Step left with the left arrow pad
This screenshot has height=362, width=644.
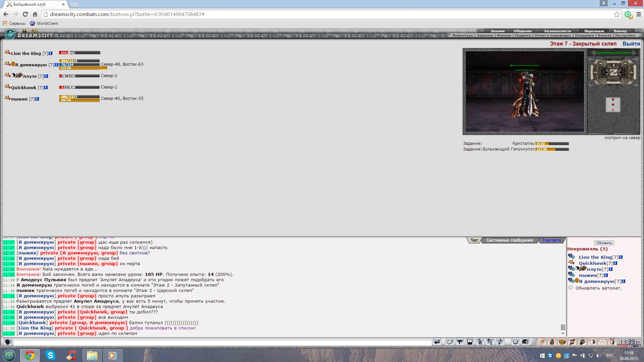tap(595, 72)
